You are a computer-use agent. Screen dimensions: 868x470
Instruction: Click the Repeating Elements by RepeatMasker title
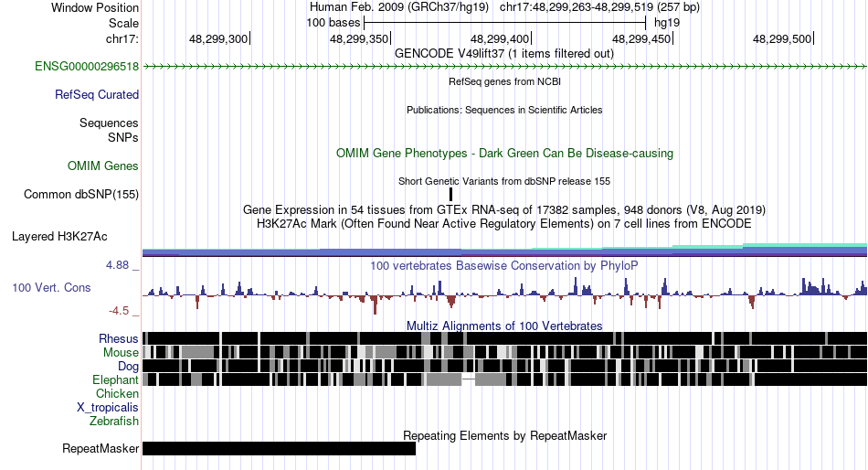(504, 435)
